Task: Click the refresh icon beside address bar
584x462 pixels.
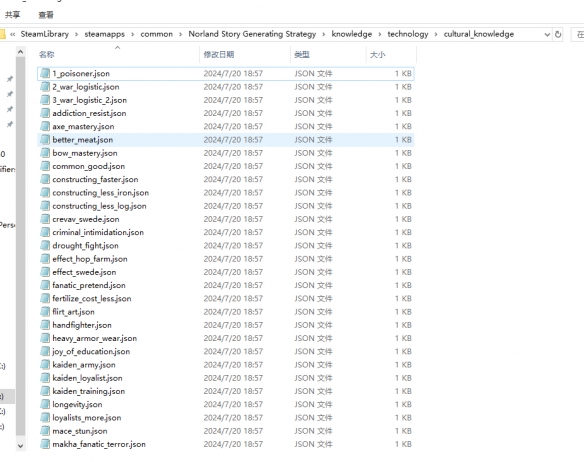Action: 558,34
